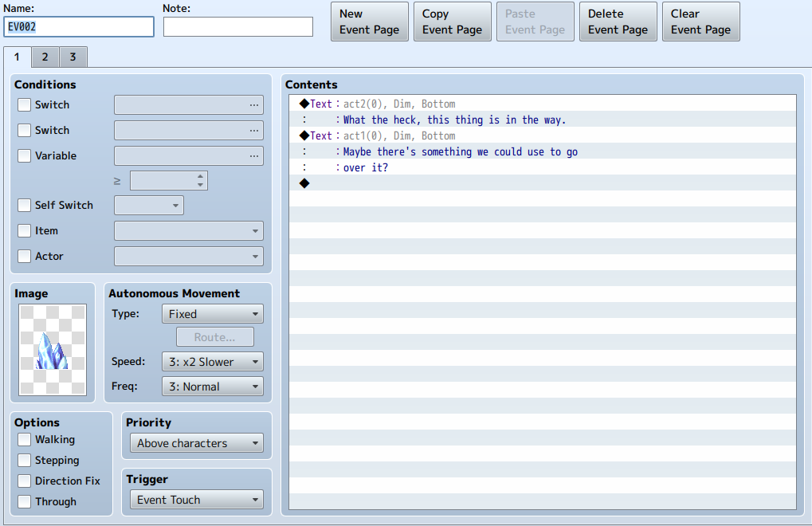Open second Switch selector ellipsis
812x526 pixels.
(x=253, y=131)
